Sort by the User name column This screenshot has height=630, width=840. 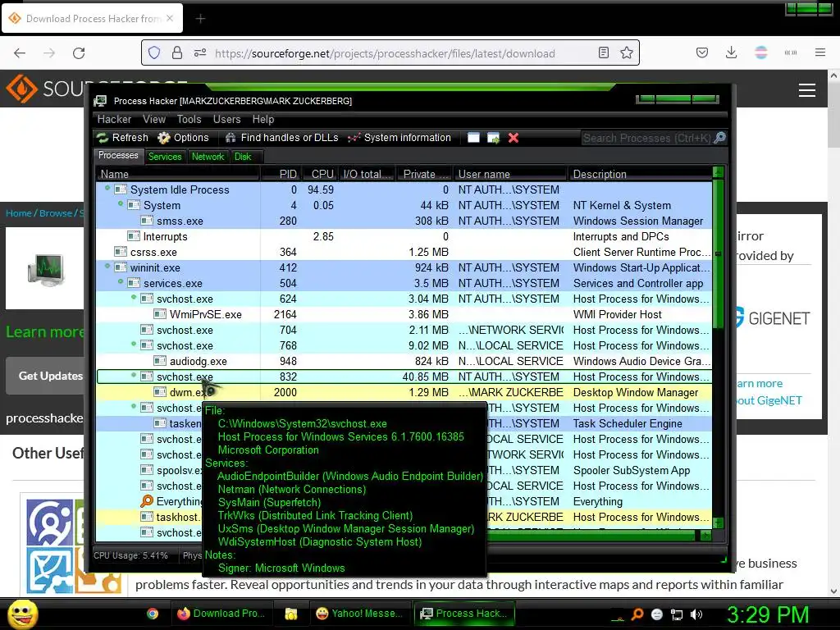510,174
